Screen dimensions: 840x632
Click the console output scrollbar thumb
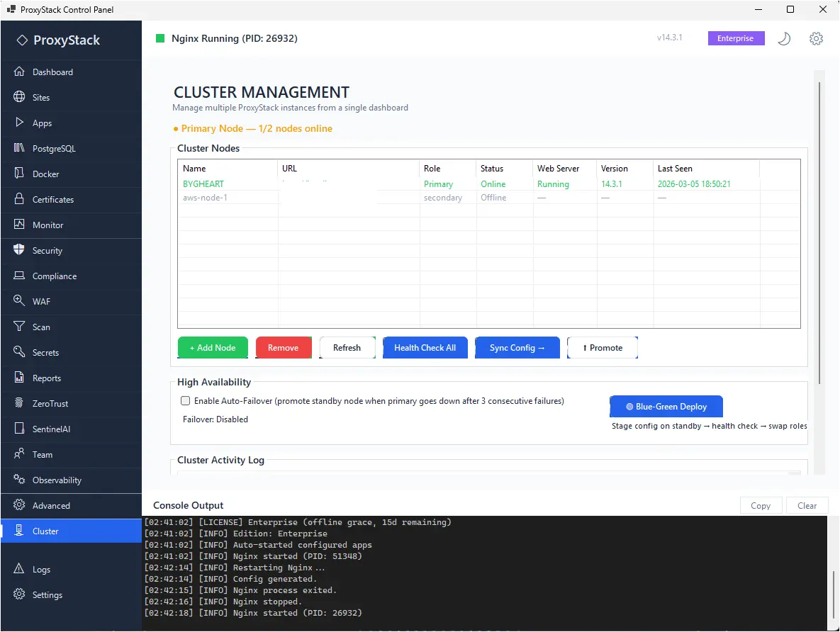click(x=833, y=594)
